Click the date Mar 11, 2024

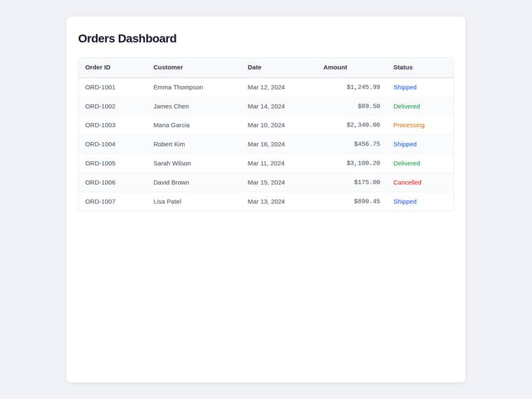(266, 163)
